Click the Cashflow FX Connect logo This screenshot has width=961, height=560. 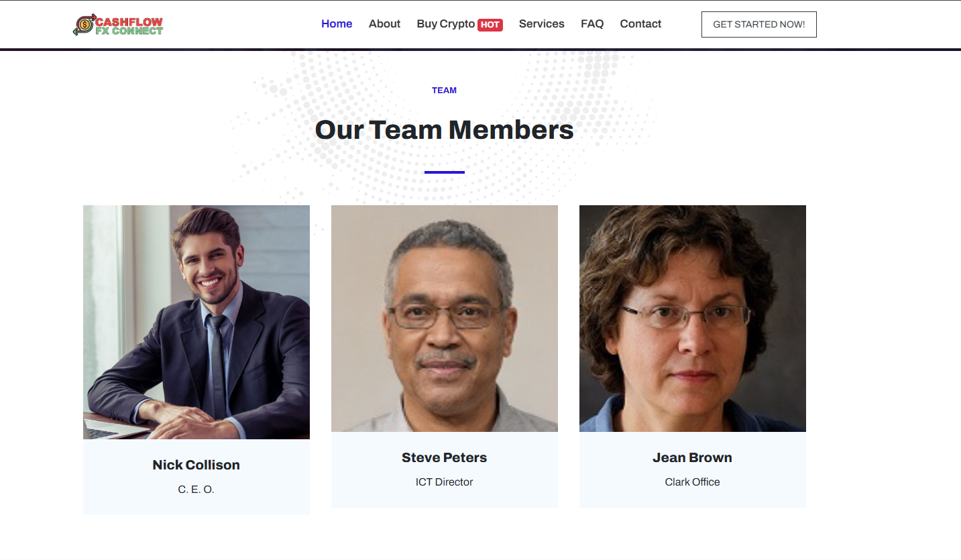point(118,24)
